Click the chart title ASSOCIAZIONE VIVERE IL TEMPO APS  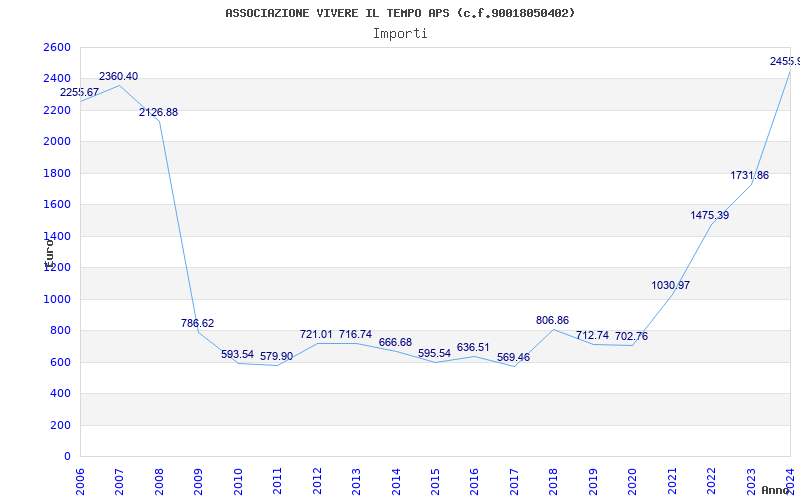point(401,13)
